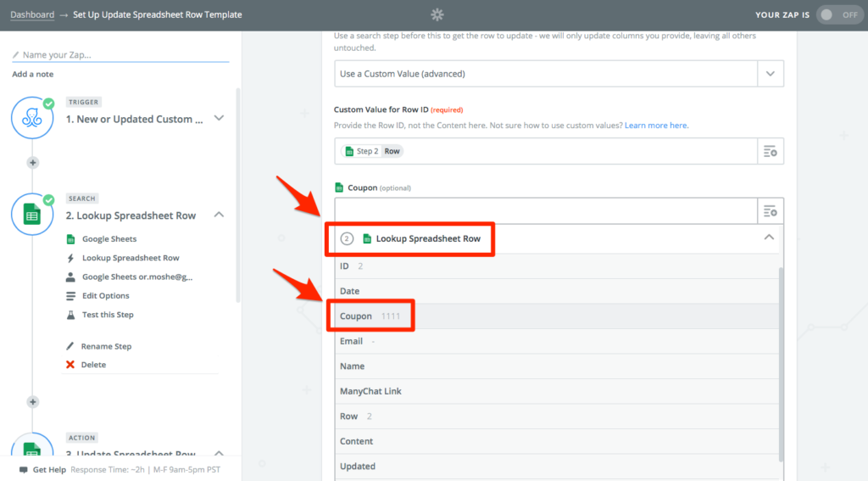This screenshot has width=868, height=481.
Task: Select Rename Step
Action: tap(106, 346)
